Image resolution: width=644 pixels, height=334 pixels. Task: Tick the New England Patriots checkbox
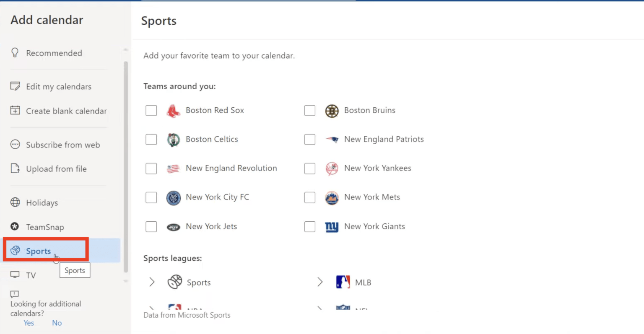point(310,140)
